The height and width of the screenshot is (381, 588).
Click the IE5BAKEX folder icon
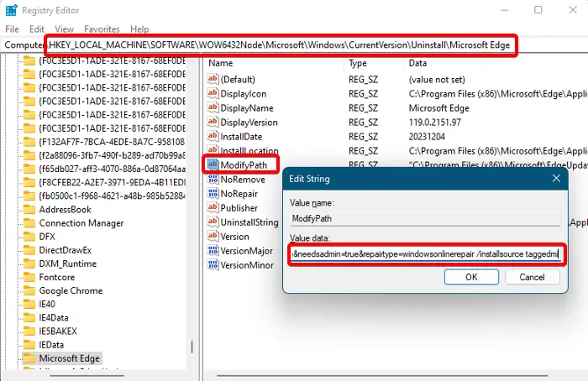pyautogui.click(x=29, y=331)
